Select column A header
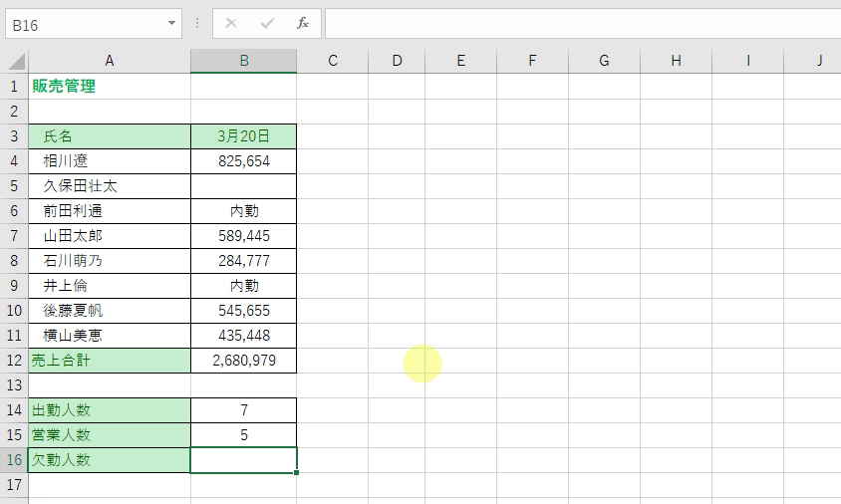This screenshot has width=841, height=504. tap(110, 61)
